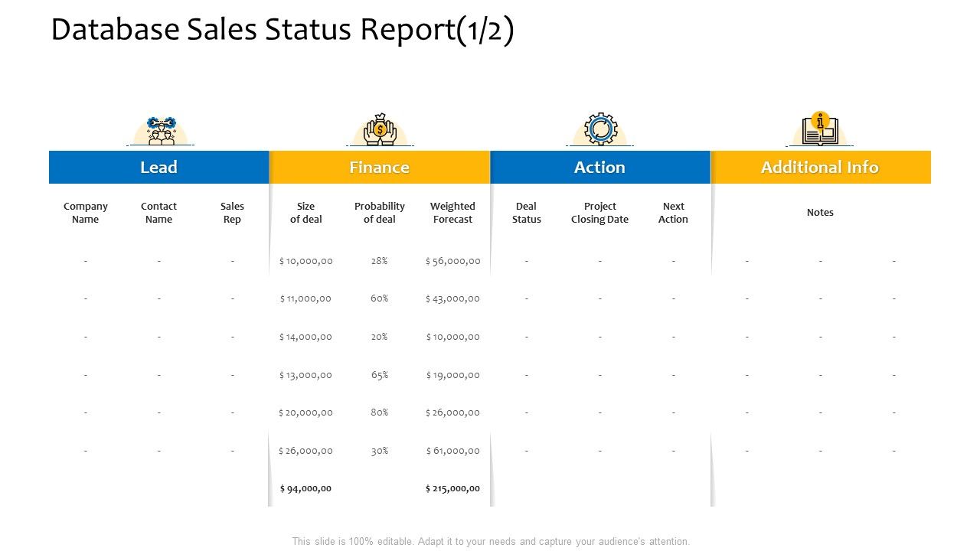The width and height of the screenshot is (980, 551).
Task: Select deal size $ 26,000,00 cell
Action: pos(305,451)
